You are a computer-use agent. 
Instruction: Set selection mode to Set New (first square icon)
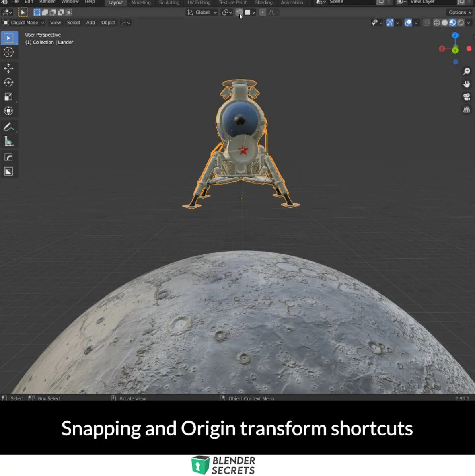tap(37, 12)
